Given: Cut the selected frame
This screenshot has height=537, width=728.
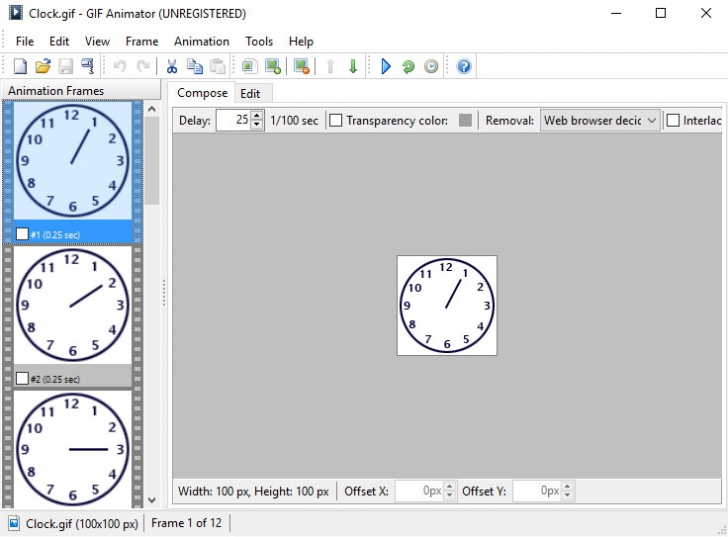Looking at the screenshot, I should pyautogui.click(x=172, y=66).
